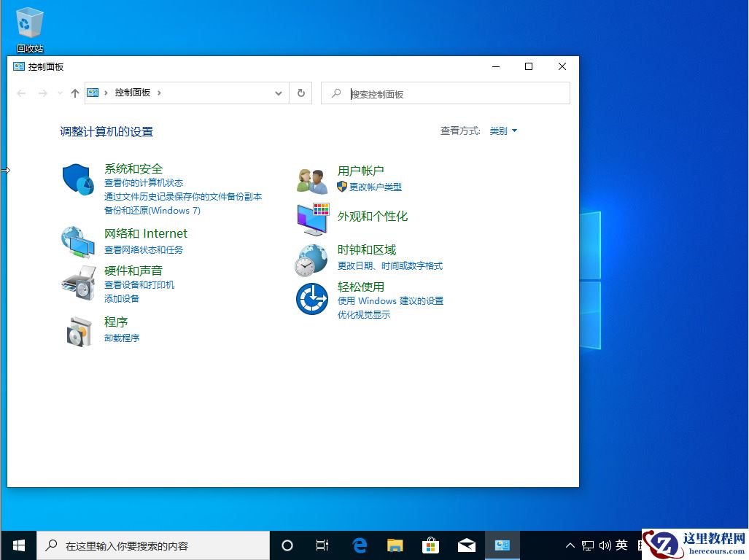The image size is (749, 560).
Task: Expand hidden icons in the system tray
Action: [570, 545]
